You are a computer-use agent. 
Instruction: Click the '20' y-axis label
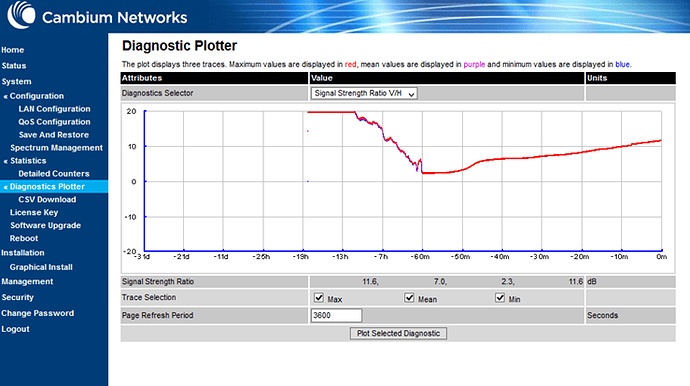click(x=131, y=111)
